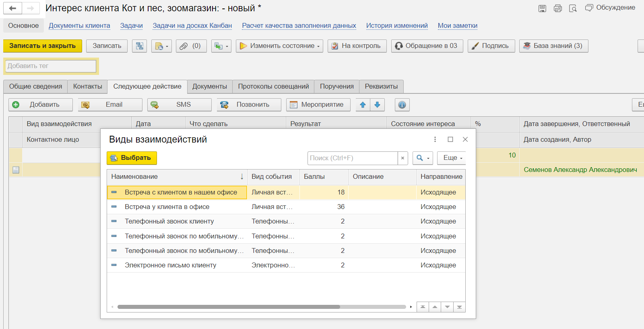Open the Изменить состояние dropdown
Viewport: 644px width, 329px height.
[x=279, y=46]
